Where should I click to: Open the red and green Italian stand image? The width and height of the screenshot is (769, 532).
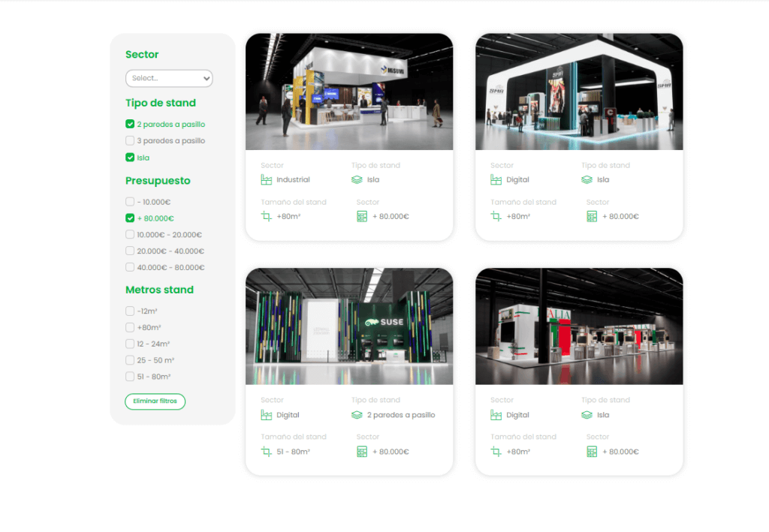579,326
